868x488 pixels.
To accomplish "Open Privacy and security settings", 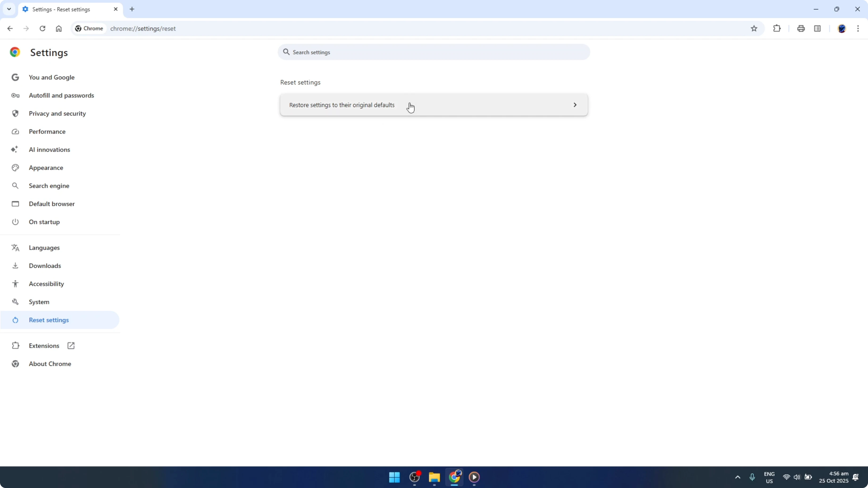I will pyautogui.click(x=57, y=113).
